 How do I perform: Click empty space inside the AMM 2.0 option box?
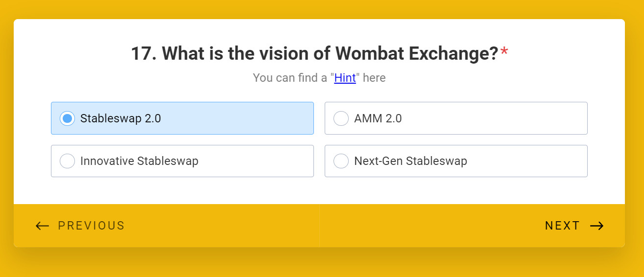[495, 118]
